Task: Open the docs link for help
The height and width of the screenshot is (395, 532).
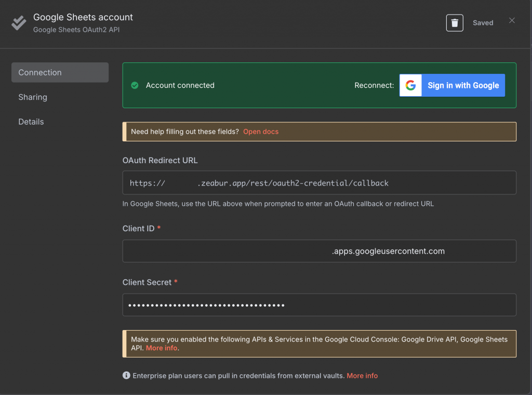Action: click(x=261, y=131)
